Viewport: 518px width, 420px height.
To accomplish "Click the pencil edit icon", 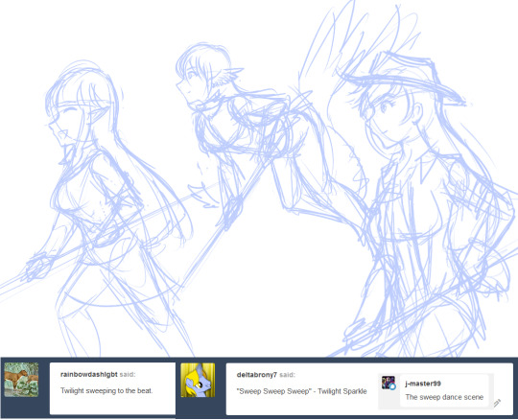I will (497, 403).
